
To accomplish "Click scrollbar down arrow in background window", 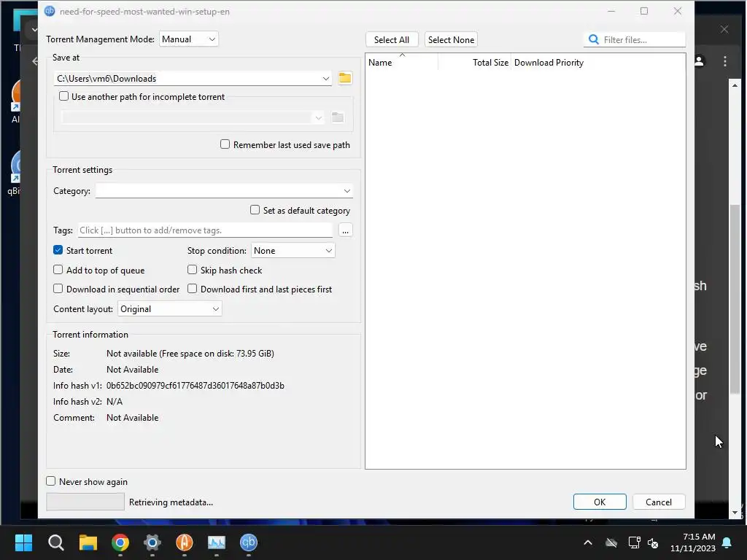I will 735,513.
